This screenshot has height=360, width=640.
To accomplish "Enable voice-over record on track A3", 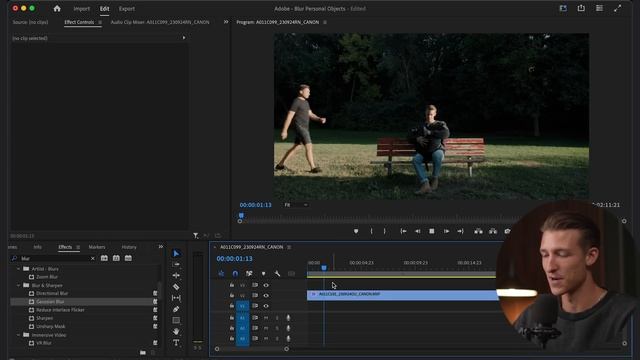I will coord(288,338).
